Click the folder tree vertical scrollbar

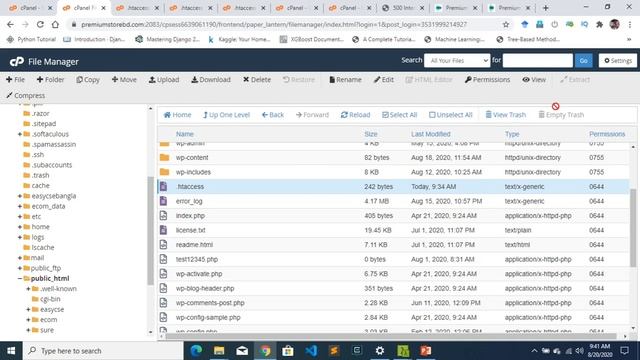(x=150, y=231)
